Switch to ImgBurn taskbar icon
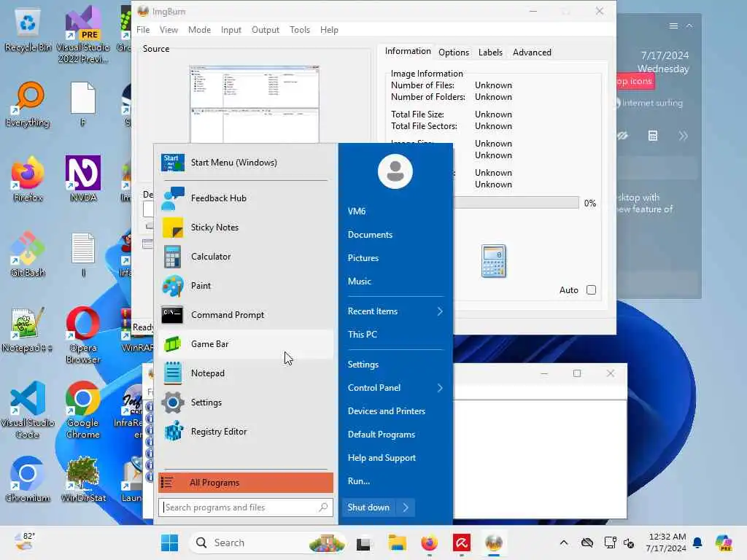747x560 pixels. [x=494, y=542]
